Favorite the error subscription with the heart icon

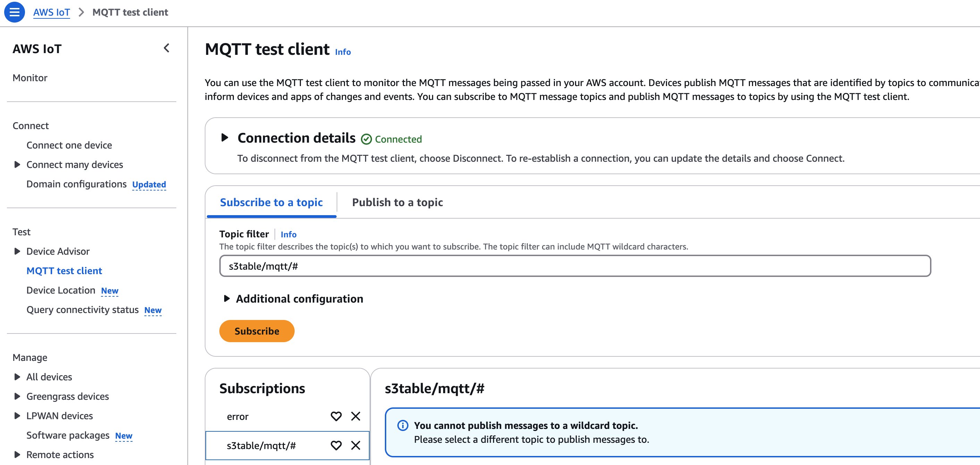pos(336,416)
